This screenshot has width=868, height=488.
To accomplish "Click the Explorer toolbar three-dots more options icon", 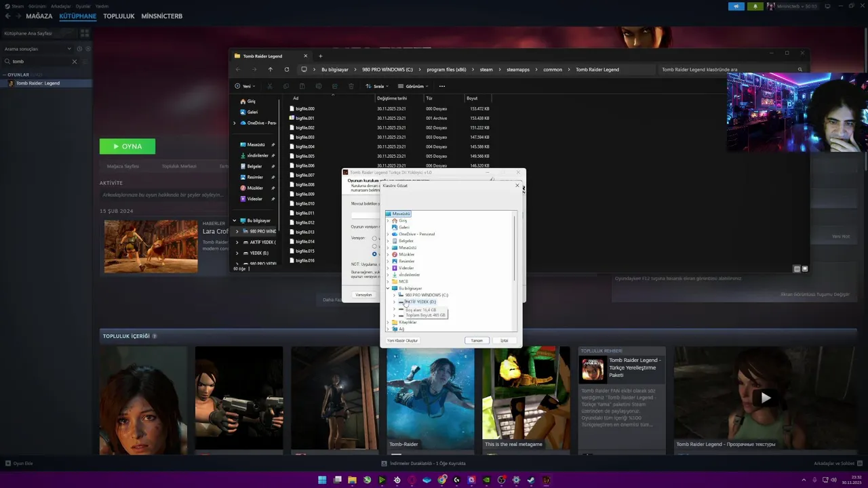I will (x=442, y=86).
